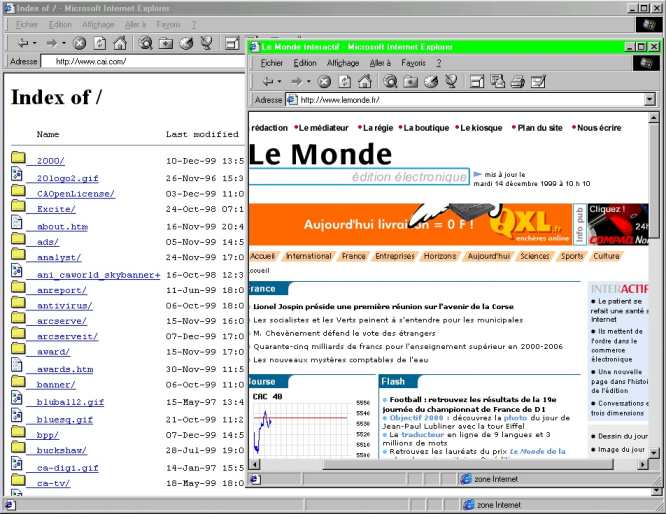Image resolution: width=666 pixels, height=514 pixels.
Task: Stop page loading in Le Monde window
Action: (x=325, y=81)
